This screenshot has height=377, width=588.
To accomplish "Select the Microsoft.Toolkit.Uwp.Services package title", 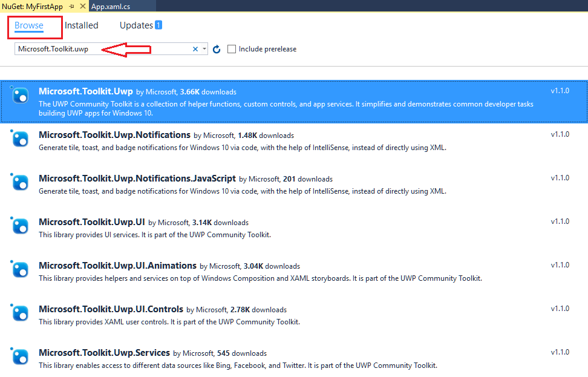I will (104, 353).
